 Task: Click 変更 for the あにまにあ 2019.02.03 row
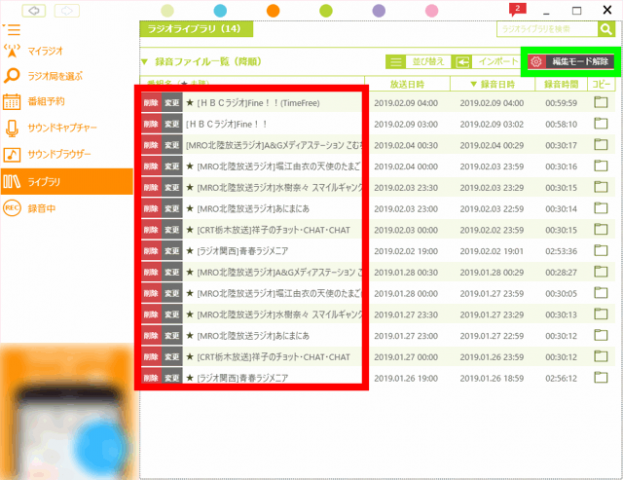(x=171, y=209)
